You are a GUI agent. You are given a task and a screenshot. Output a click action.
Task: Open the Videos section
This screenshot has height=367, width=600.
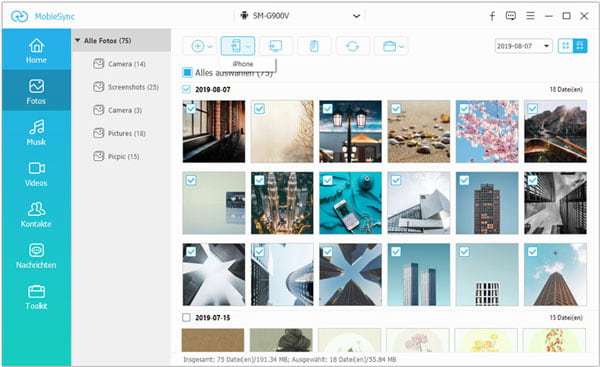click(x=36, y=174)
